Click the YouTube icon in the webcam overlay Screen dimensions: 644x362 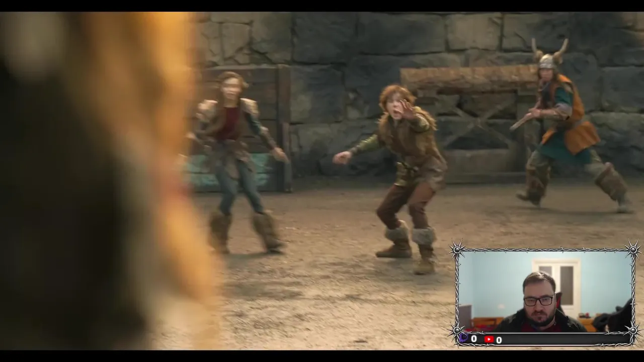[489, 339]
